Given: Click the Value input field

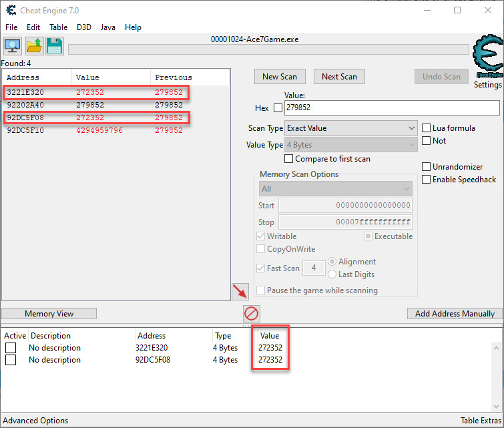Looking at the screenshot, I should coord(391,108).
